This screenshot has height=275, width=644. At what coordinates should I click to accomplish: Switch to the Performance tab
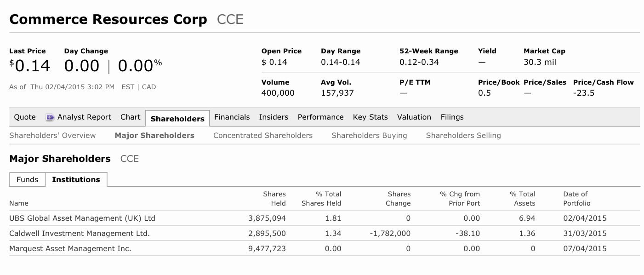click(320, 117)
